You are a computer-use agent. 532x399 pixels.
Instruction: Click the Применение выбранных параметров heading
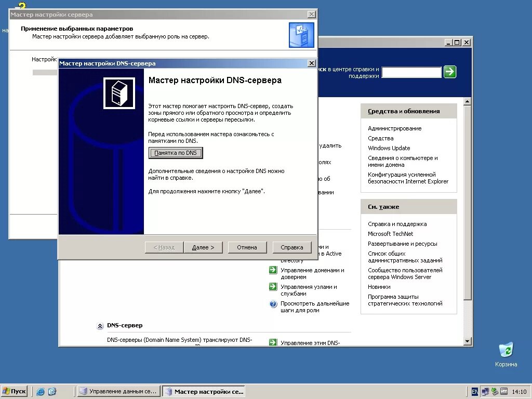click(x=77, y=29)
